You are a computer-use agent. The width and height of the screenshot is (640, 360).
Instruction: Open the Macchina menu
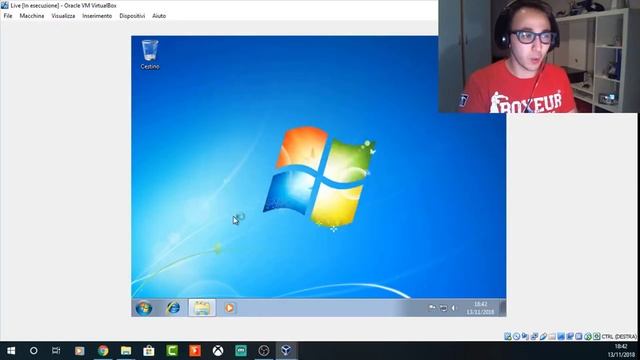[32, 16]
